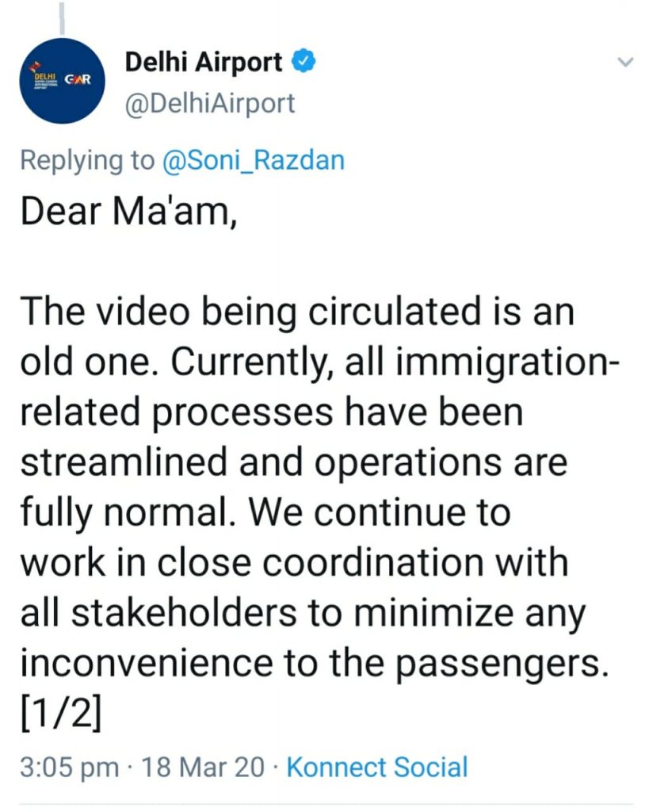Click the 18 Mar 20 date
This screenshot has width=649, height=812.
pos(202,767)
